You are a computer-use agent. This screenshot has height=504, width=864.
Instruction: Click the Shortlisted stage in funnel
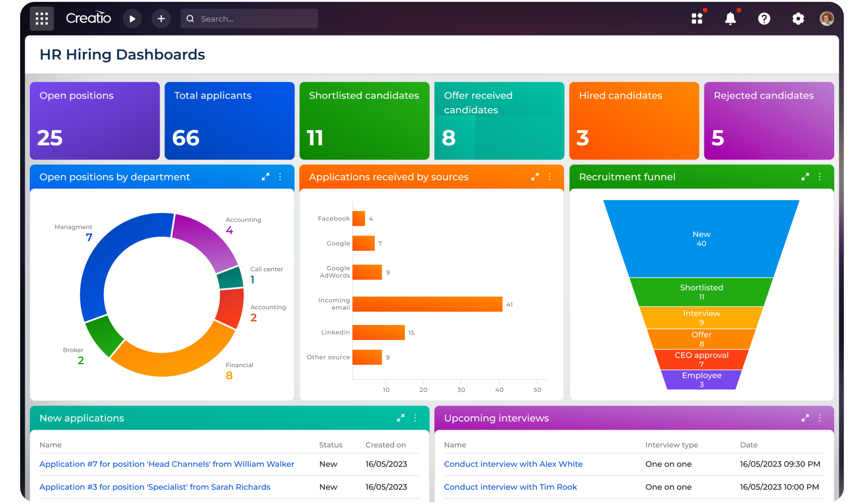pyautogui.click(x=701, y=292)
